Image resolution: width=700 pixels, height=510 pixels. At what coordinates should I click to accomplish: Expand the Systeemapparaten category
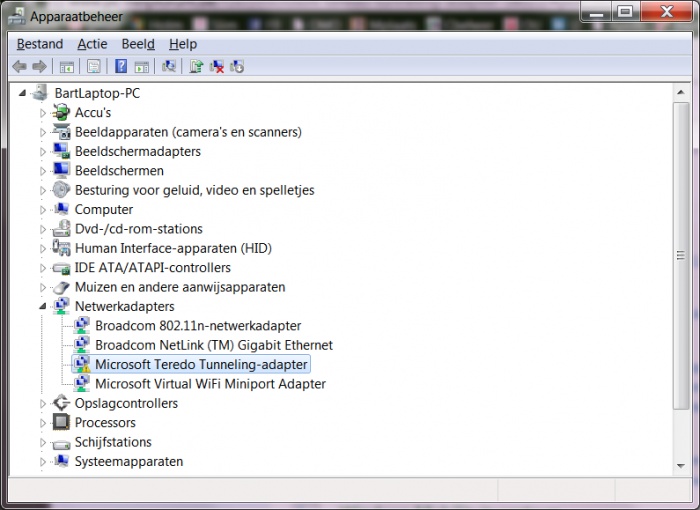coord(42,461)
